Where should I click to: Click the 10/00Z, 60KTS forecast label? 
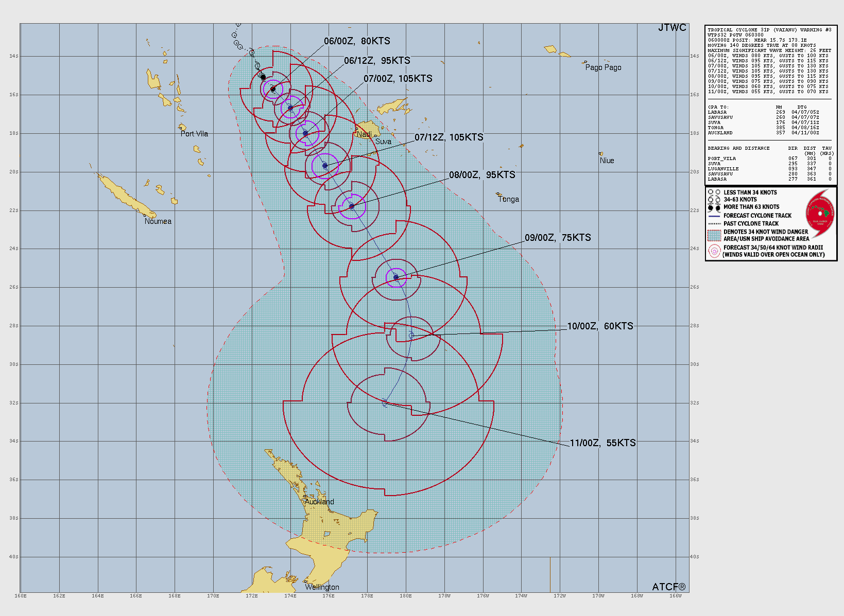click(x=600, y=326)
